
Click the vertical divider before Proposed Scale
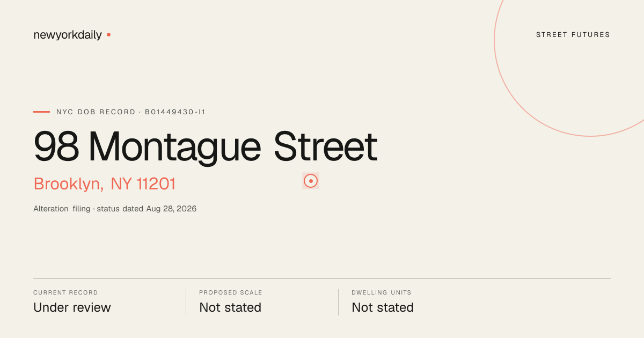186,302
